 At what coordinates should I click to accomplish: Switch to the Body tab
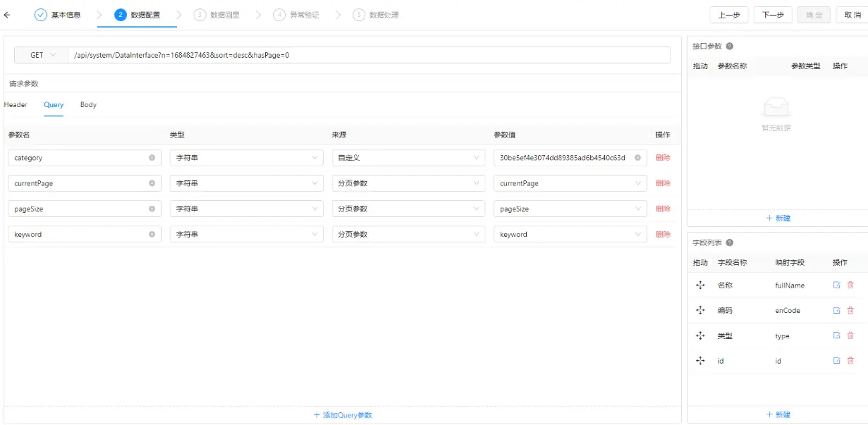click(x=88, y=105)
